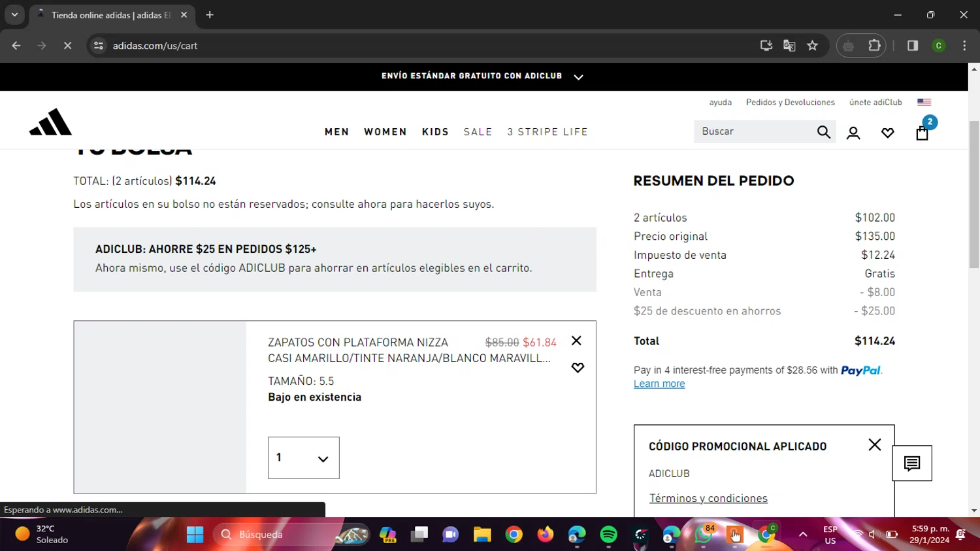
Task: Open the Chrome tab search dropdown
Action: click(14, 14)
